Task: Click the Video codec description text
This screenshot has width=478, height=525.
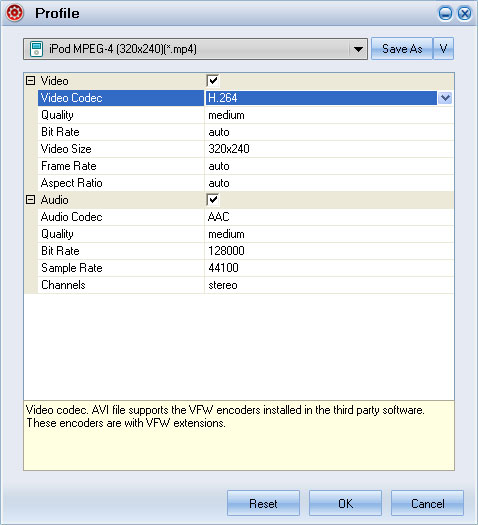Action: (x=225, y=417)
